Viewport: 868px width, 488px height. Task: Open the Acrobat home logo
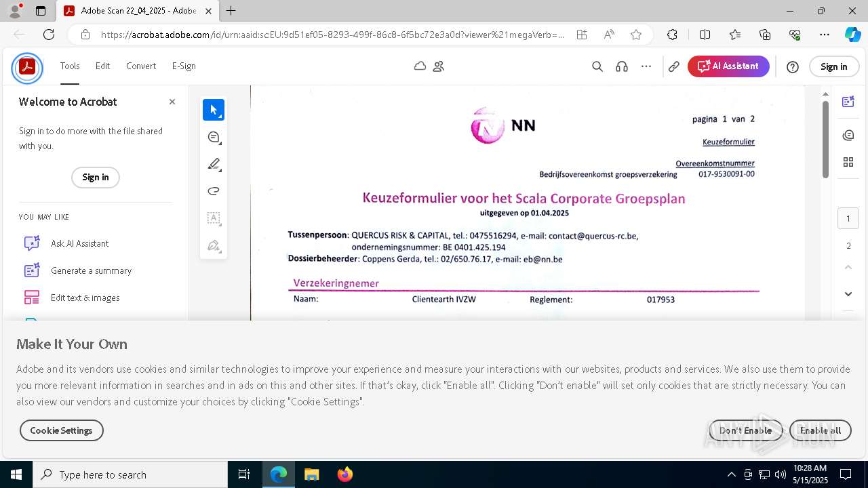pyautogui.click(x=27, y=67)
